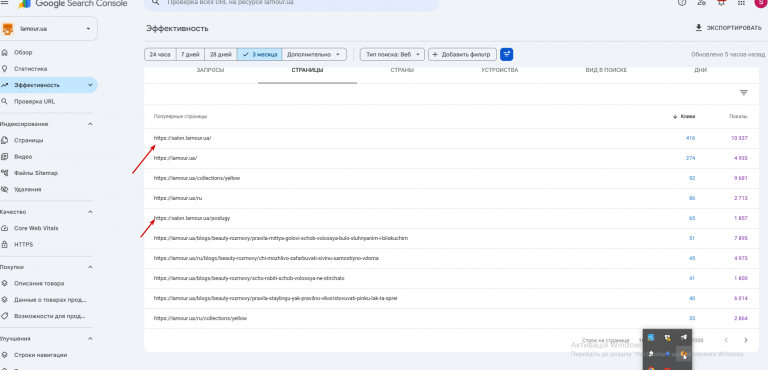Viewport: 768px width, 370px height.
Task: Switch to the УСТРОЙСТВА tab
Action: click(x=500, y=70)
